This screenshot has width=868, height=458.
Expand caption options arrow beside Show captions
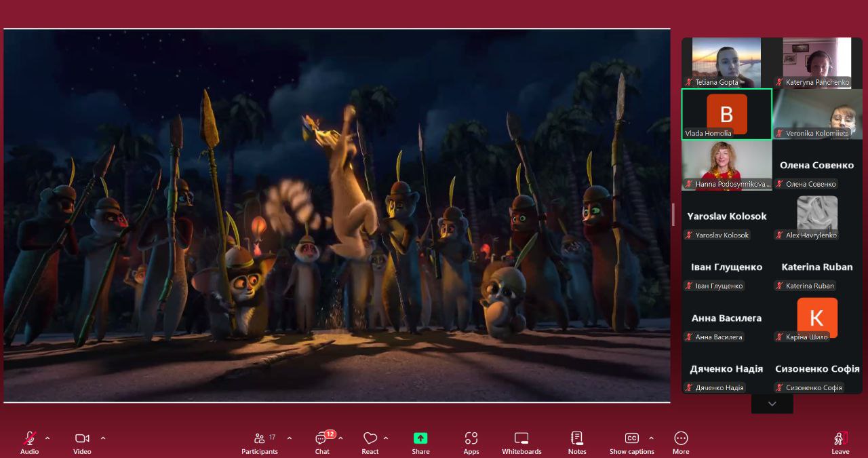pyautogui.click(x=652, y=438)
